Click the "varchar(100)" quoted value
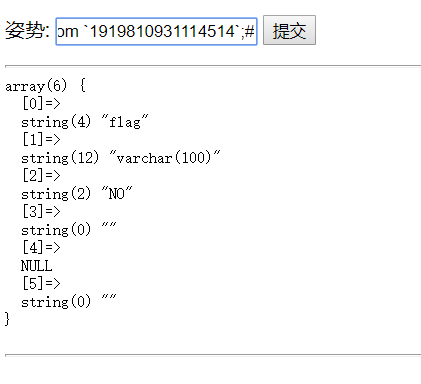The image size is (421, 384). (x=165, y=158)
